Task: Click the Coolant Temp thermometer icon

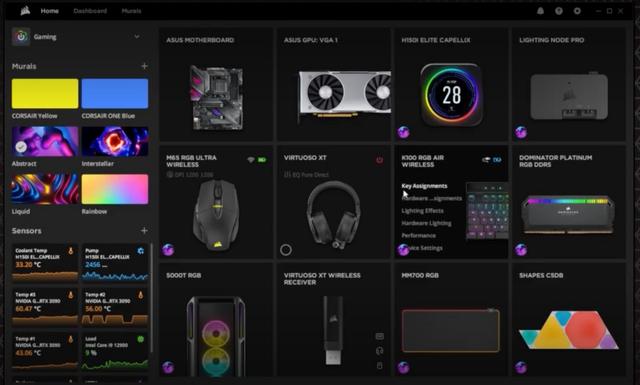Action: (71, 251)
